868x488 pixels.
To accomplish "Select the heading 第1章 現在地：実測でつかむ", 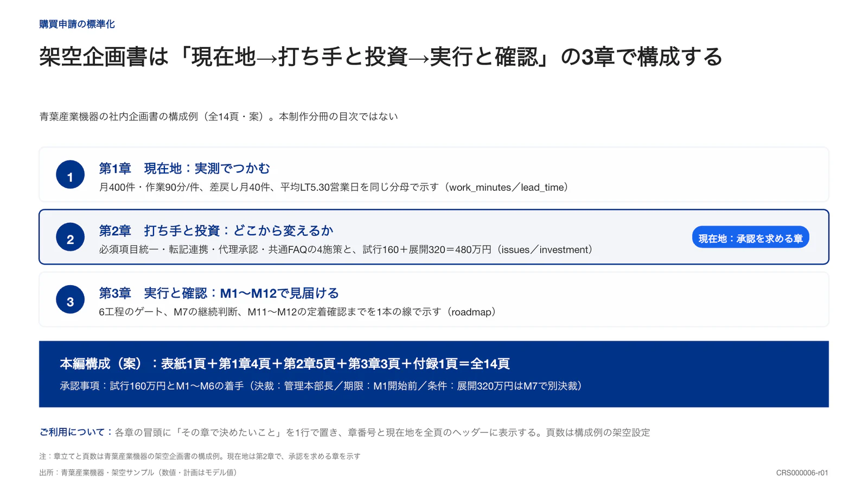I will click(x=184, y=169).
